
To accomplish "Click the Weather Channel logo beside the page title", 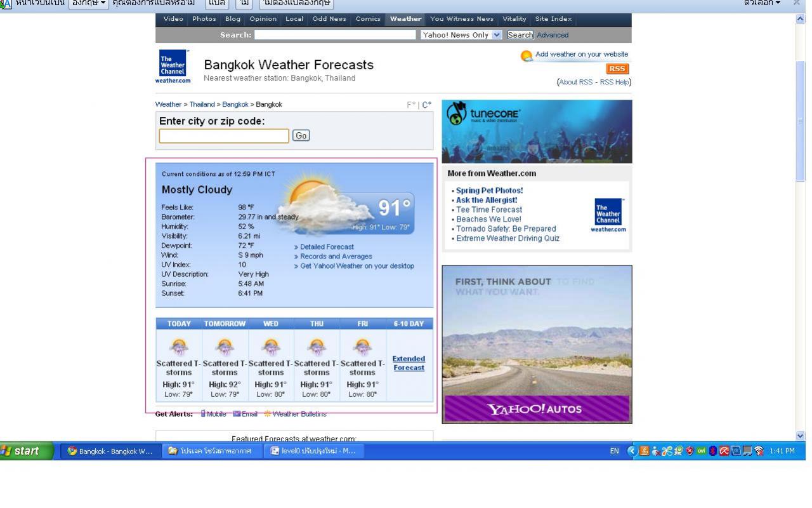I will point(173,67).
